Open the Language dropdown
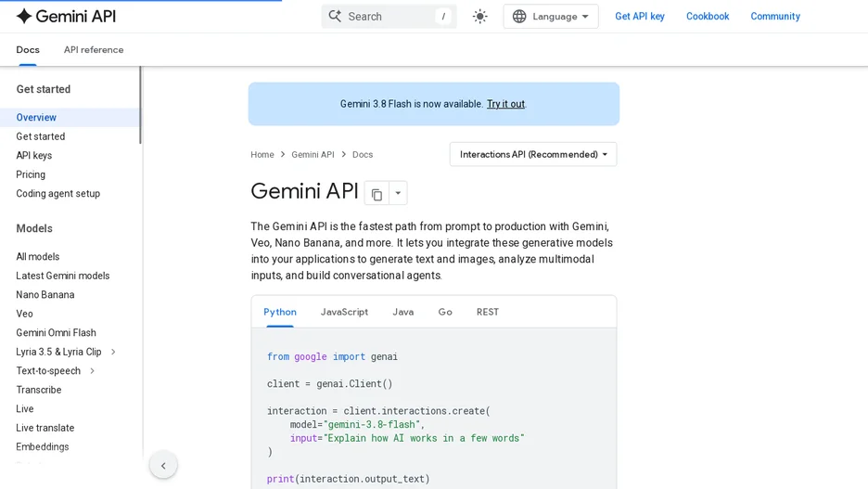868x489 pixels. 550,16
